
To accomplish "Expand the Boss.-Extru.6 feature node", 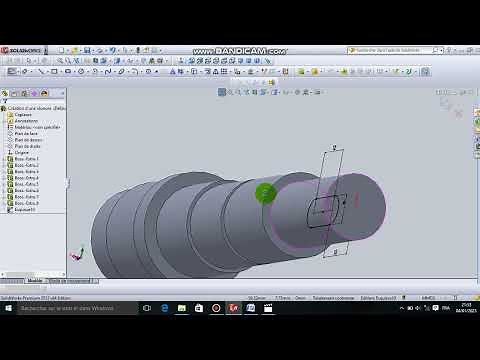I will pos(3,190).
